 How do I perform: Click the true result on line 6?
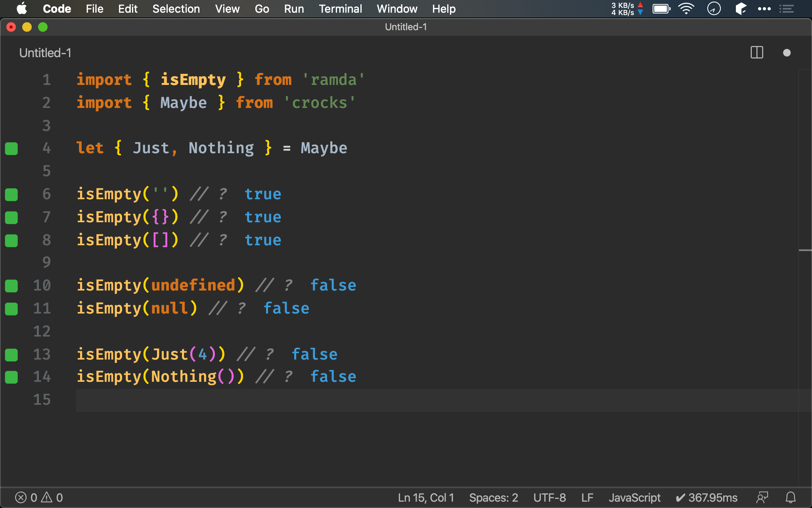pos(263,194)
